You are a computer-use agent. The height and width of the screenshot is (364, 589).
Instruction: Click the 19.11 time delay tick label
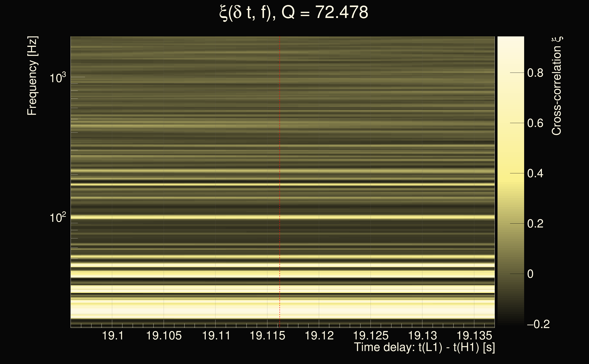pyautogui.click(x=216, y=336)
